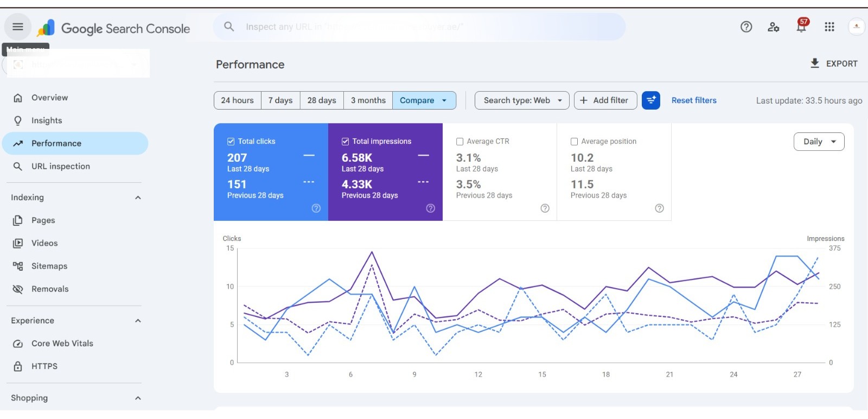Click the Total clicks card help icon

(x=316, y=208)
